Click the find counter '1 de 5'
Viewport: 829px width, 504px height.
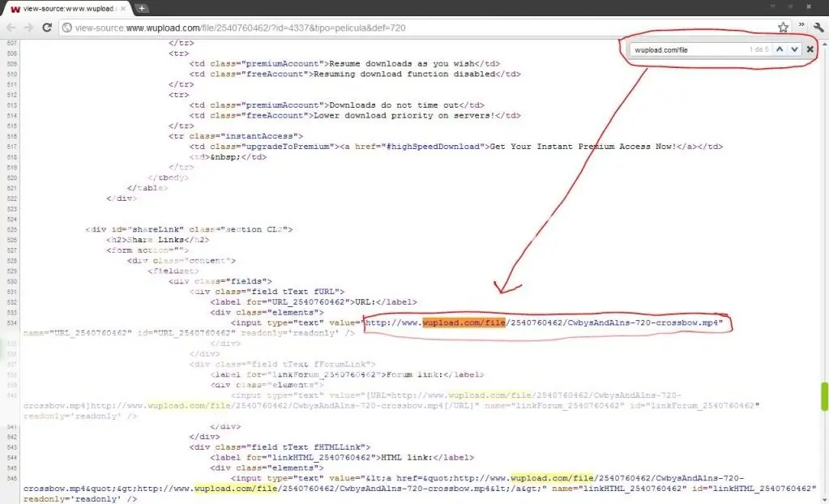click(x=758, y=49)
